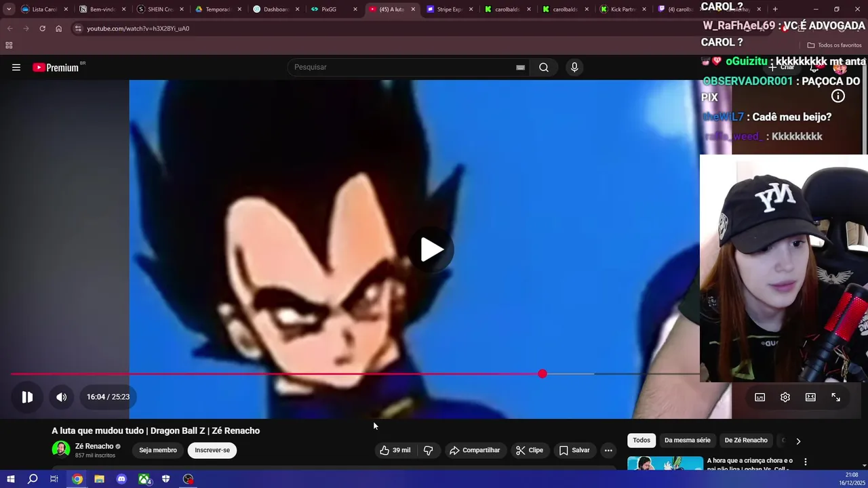Open the YouTube hamburger guide menu
The height and width of the screenshot is (488, 868).
(16, 67)
